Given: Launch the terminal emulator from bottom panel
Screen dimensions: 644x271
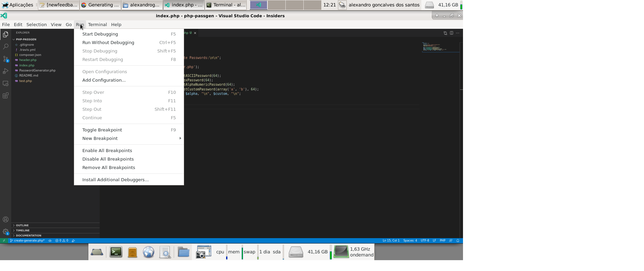Looking at the screenshot, I should [x=116, y=252].
